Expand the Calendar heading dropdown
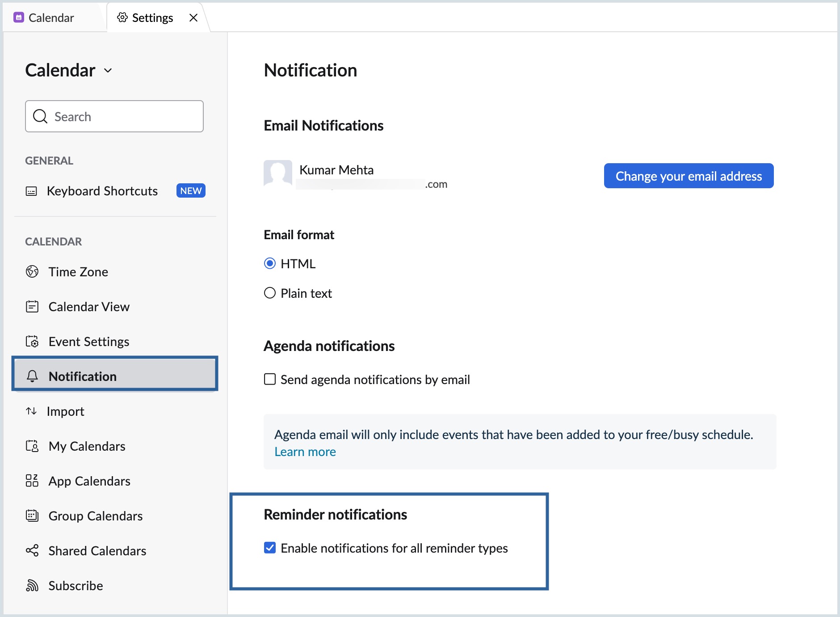This screenshot has width=840, height=617. (x=108, y=71)
